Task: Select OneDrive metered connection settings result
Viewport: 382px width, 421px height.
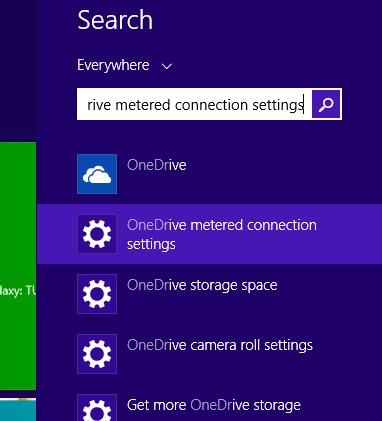Action: [209, 234]
